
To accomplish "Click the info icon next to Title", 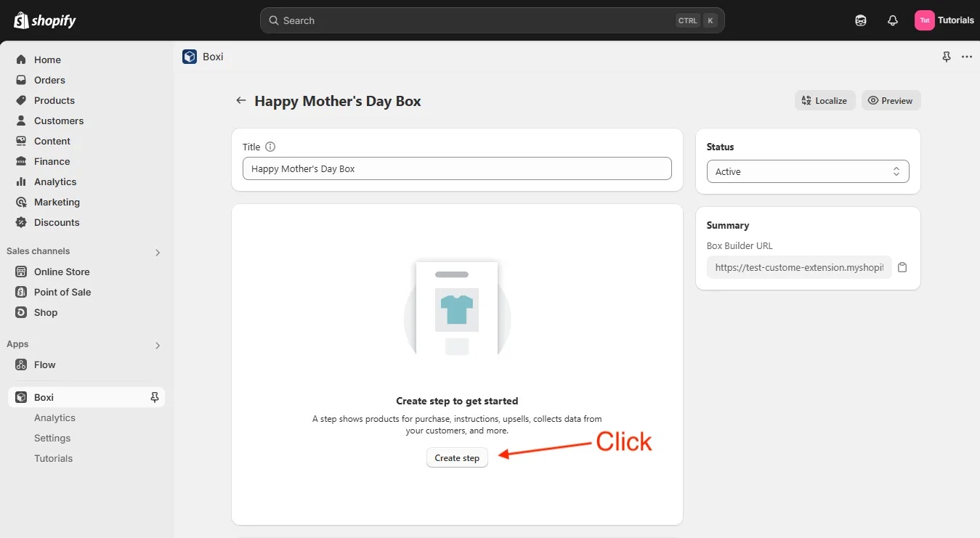I will pyautogui.click(x=270, y=147).
